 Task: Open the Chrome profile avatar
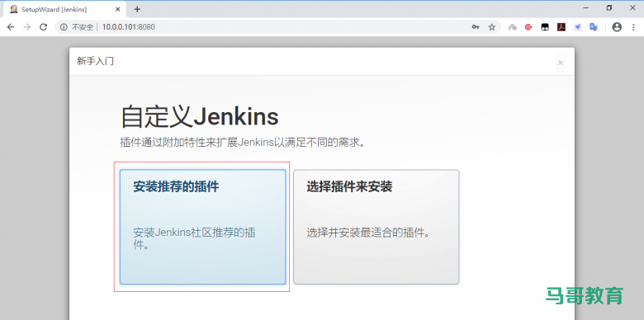tap(617, 27)
